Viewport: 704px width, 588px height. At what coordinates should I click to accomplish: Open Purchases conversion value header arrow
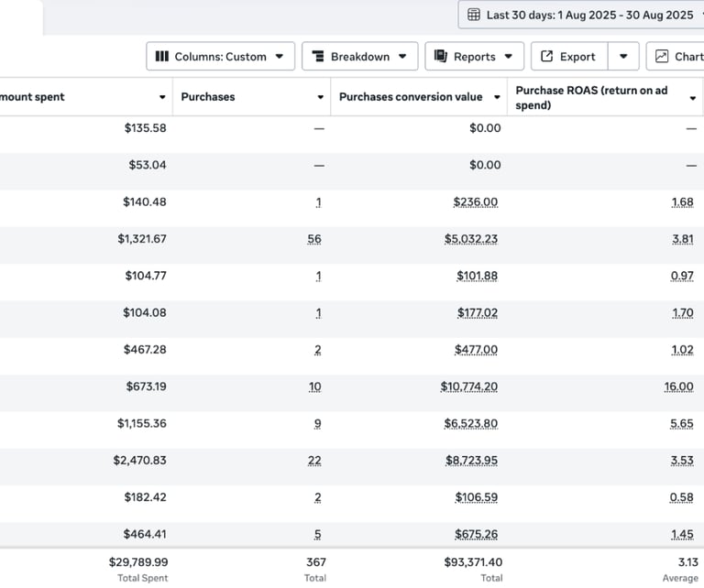click(x=497, y=97)
